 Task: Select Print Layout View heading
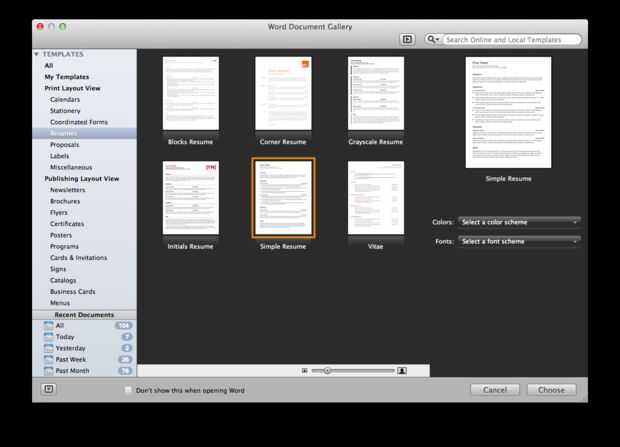pos(72,88)
